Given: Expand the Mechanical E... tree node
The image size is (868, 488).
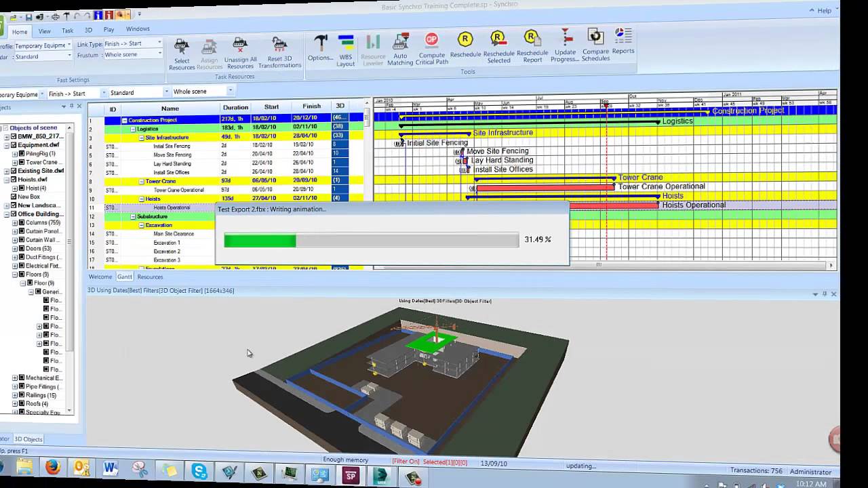Looking at the screenshot, I should pyautogui.click(x=15, y=378).
